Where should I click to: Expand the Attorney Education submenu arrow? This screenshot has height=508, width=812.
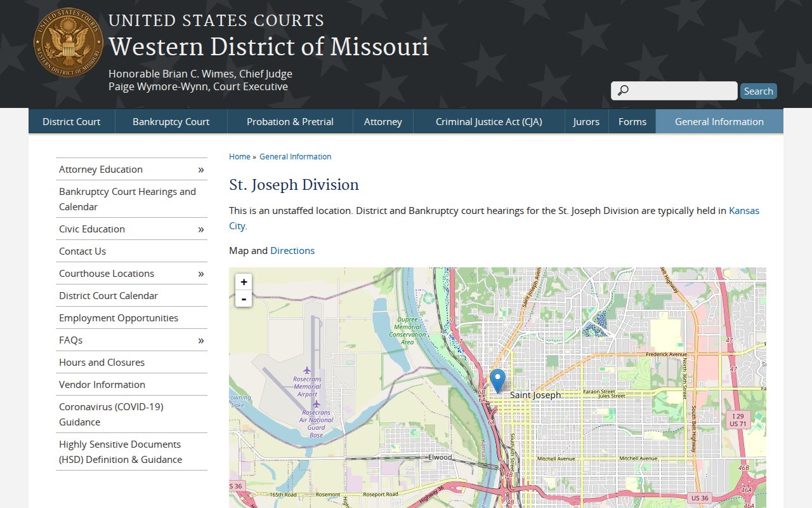[200, 170]
